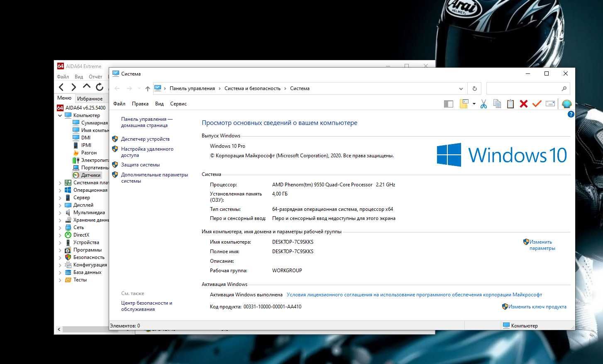The width and height of the screenshot is (603, 364).
Task: Switch to the Избранное tab in AIDA64
Action: point(90,98)
